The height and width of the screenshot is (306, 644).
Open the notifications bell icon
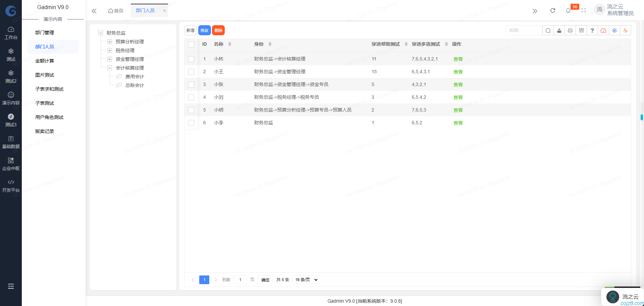coord(568,10)
